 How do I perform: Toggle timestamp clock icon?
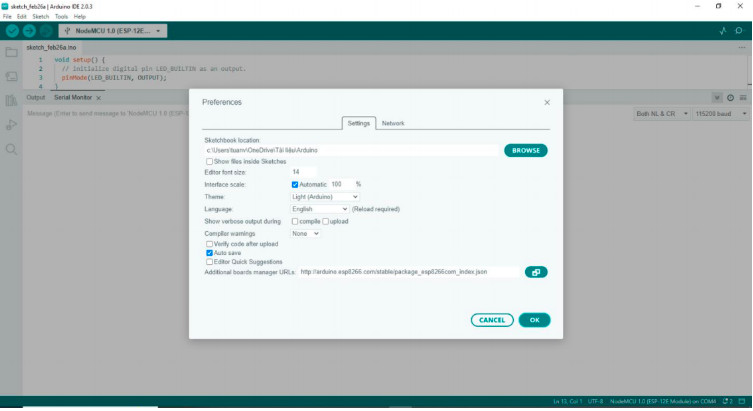(730, 97)
